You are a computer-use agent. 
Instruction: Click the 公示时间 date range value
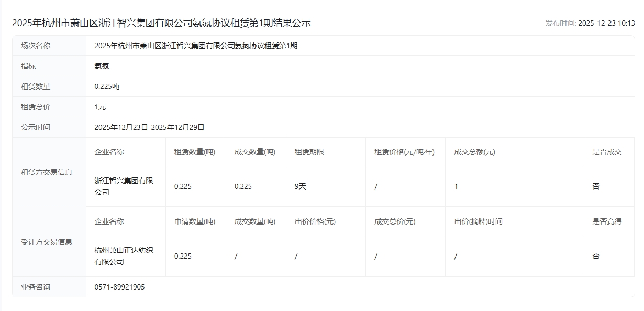tap(149, 127)
